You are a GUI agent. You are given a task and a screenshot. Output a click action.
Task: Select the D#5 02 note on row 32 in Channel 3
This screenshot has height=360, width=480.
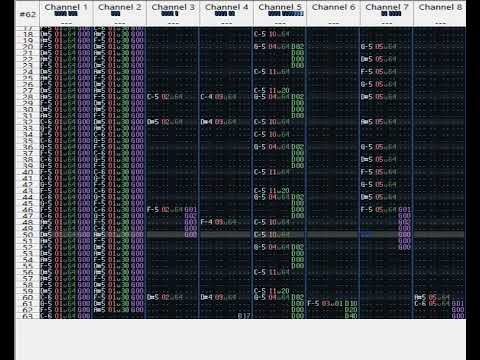(165, 122)
